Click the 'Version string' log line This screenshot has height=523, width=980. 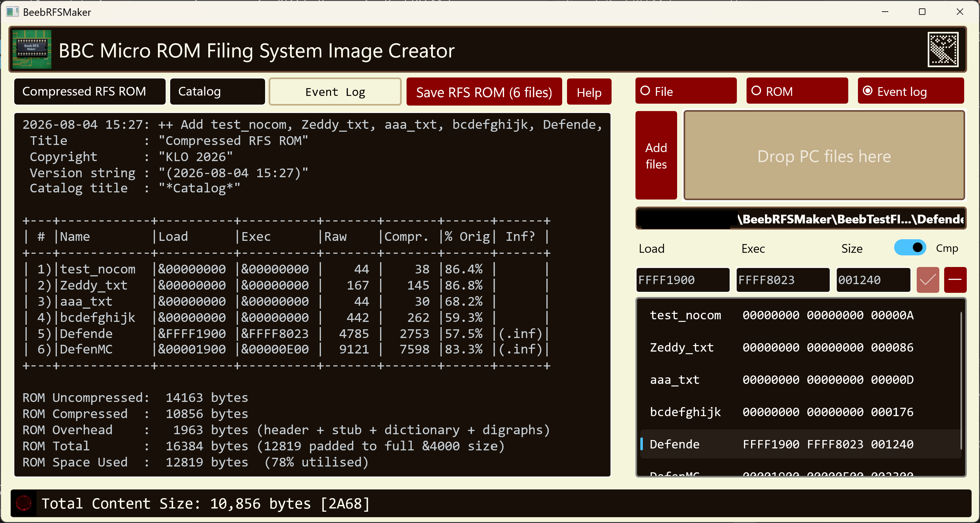point(169,173)
